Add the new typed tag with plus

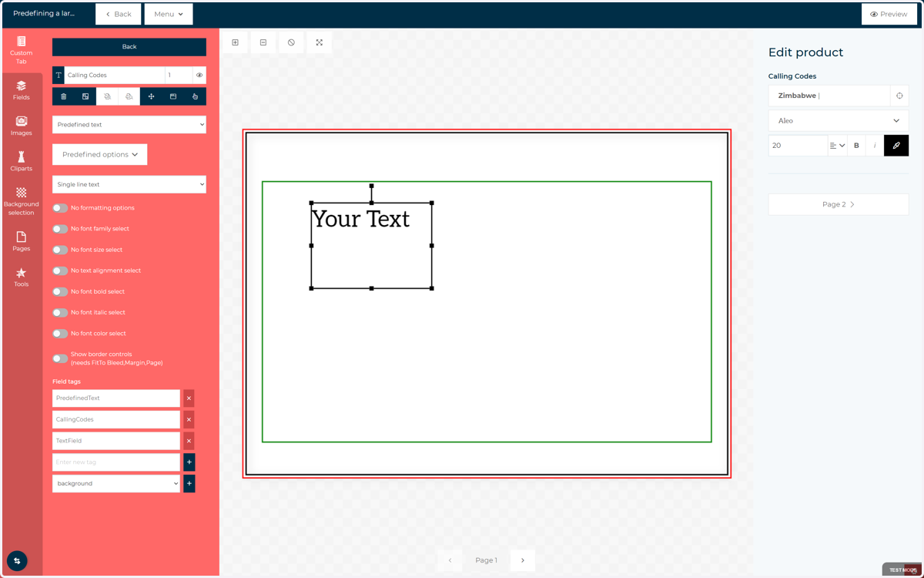189,462
